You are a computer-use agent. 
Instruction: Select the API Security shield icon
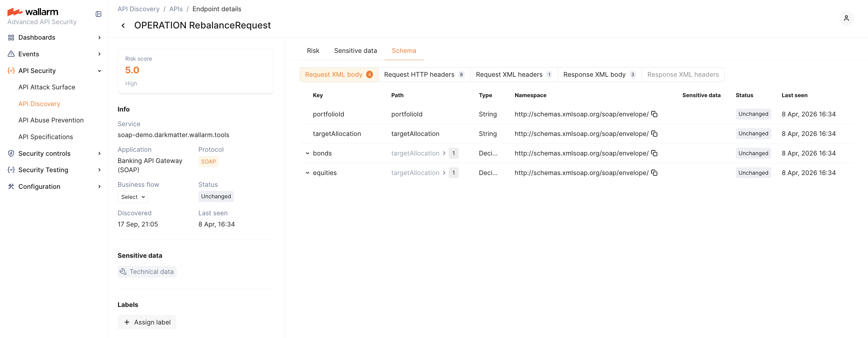(x=11, y=70)
